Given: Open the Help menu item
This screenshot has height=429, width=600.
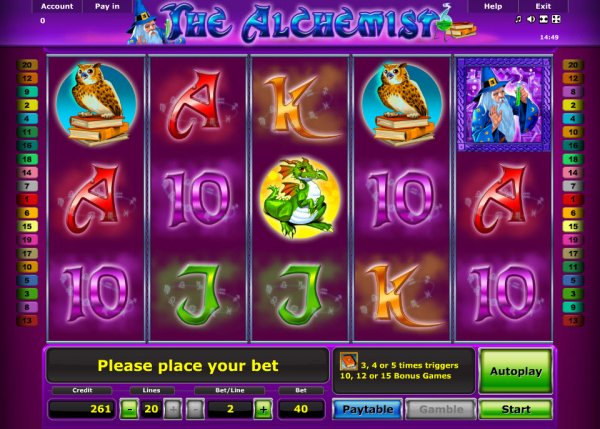Looking at the screenshot, I should click(x=493, y=6).
